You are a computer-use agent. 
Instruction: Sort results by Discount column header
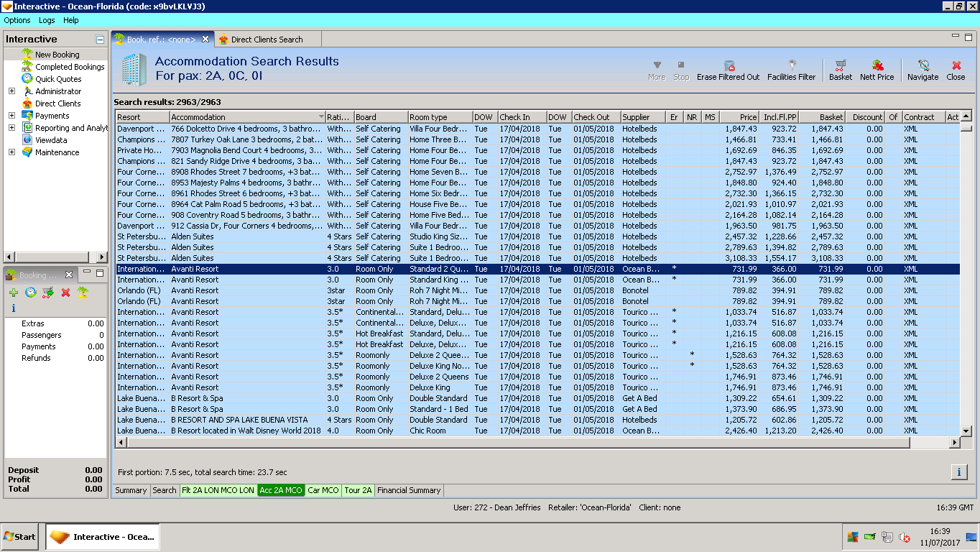coord(866,117)
